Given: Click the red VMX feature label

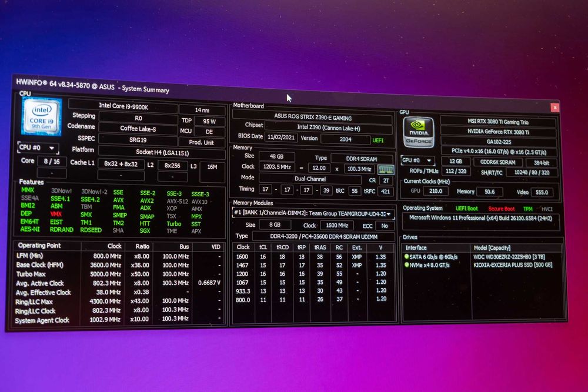Looking at the screenshot, I should [x=56, y=214].
